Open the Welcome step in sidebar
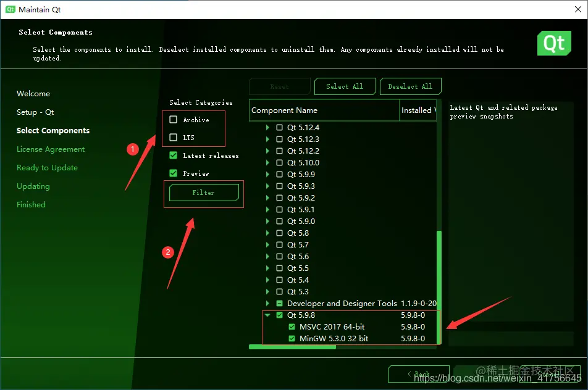 pos(33,94)
